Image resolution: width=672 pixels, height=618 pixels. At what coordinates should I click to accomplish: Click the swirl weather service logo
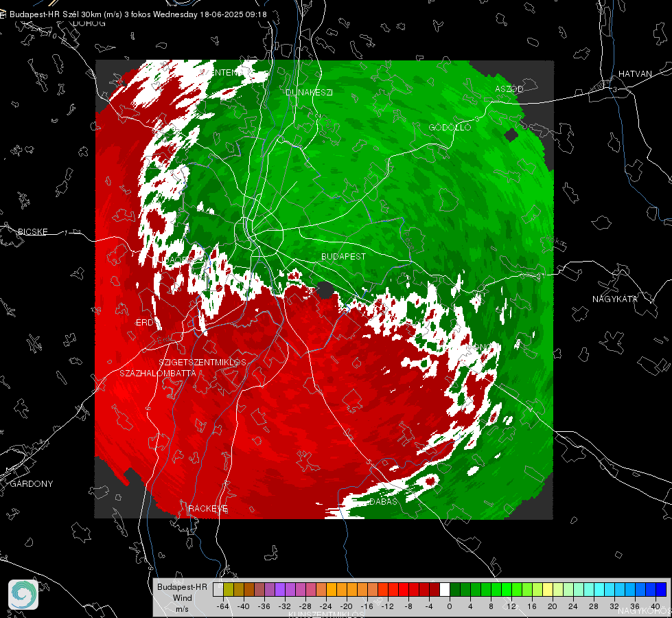(23, 595)
